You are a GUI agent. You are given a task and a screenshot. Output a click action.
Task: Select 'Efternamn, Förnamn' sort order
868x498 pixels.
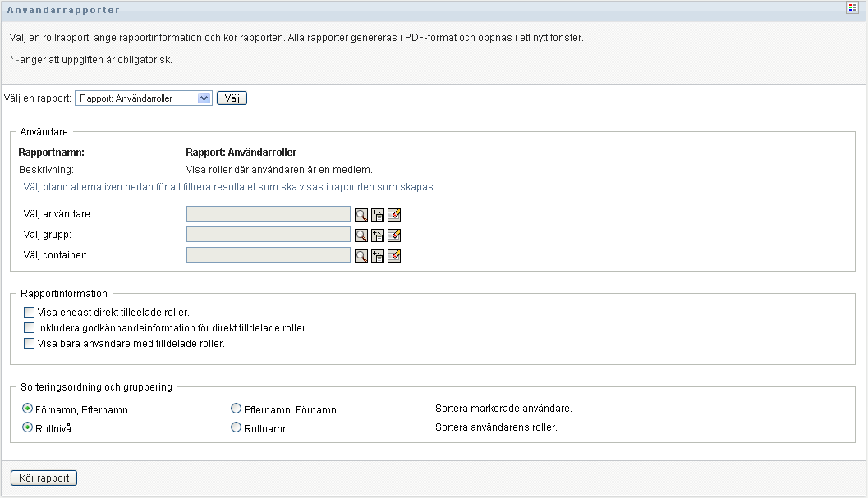click(237, 409)
